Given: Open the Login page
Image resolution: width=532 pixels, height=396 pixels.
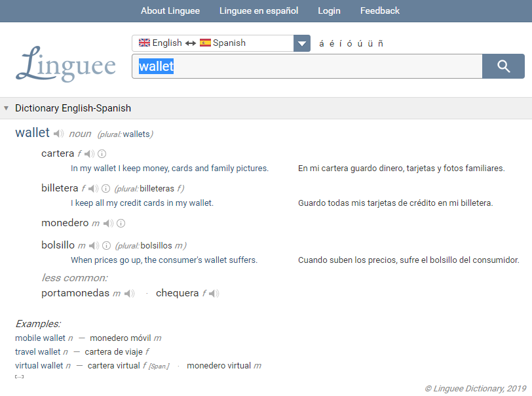Looking at the screenshot, I should [329, 11].
